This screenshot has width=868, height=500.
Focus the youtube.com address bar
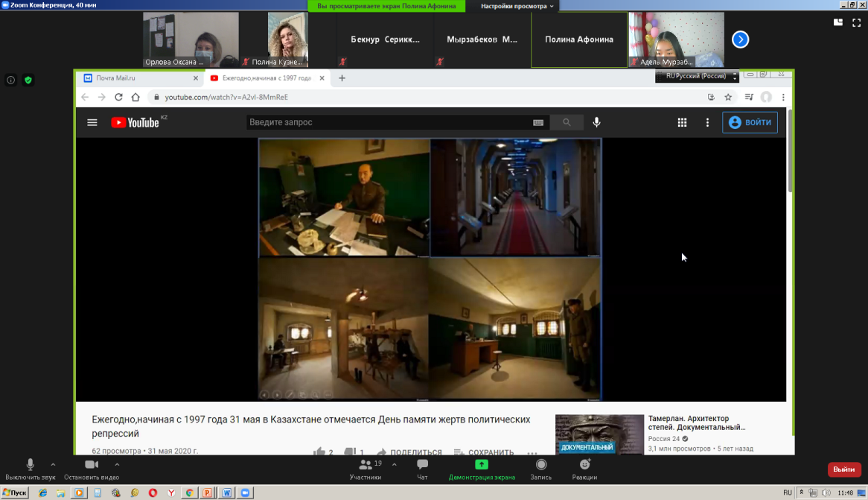(x=427, y=97)
